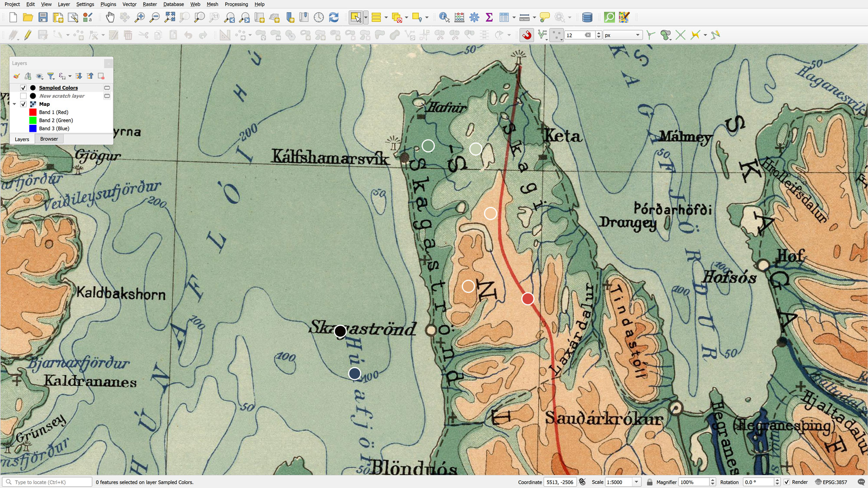This screenshot has height=488, width=868.
Task: Collapse the Map layer tree arrow
Action: coord(14,104)
